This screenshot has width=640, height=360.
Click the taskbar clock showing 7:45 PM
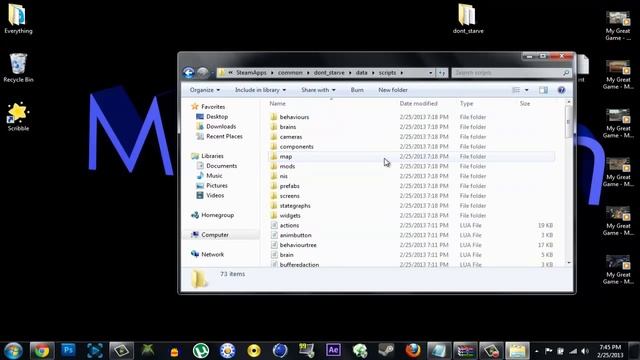click(610, 351)
